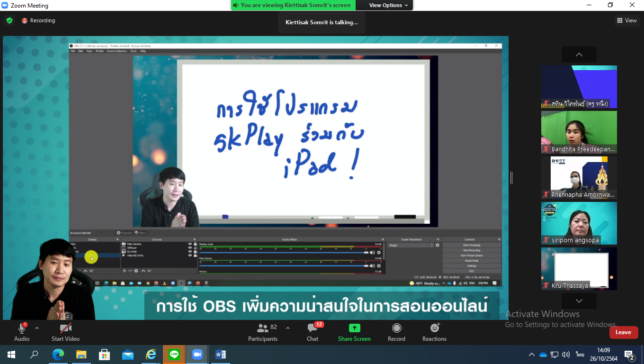Click the Main Camera volume slider
This screenshot has width=644, height=364.
tap(284, 266)
